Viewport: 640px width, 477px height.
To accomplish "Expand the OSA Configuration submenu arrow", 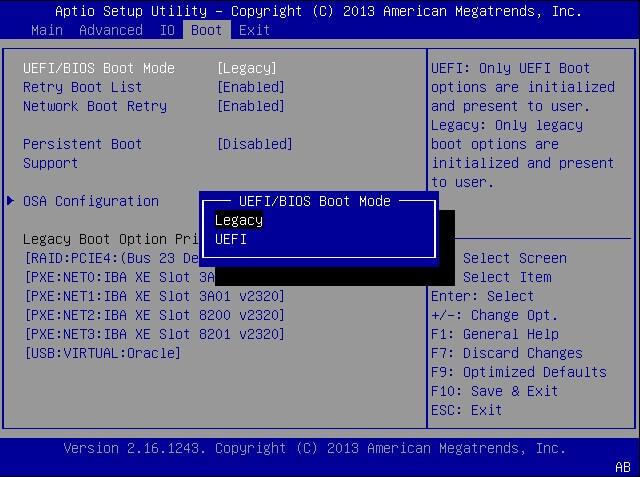I will [10, 201].
